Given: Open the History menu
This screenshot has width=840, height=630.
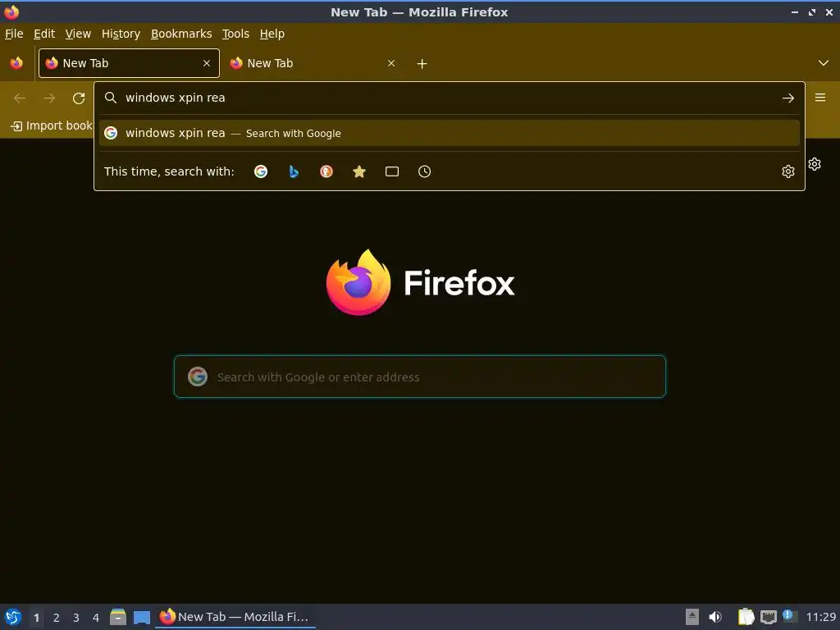Looking at the screenshot, I should pos(121,34).
